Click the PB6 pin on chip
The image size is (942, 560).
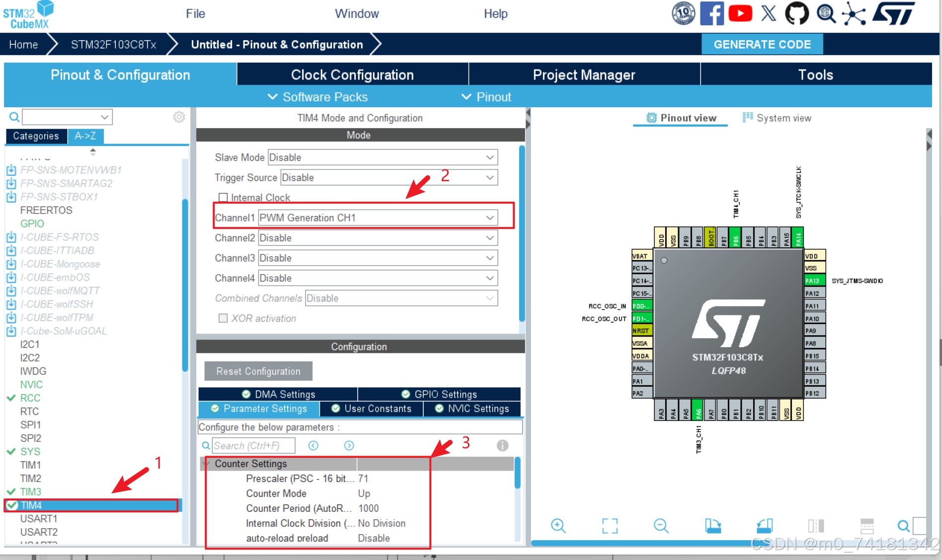(x=735, y=237)
